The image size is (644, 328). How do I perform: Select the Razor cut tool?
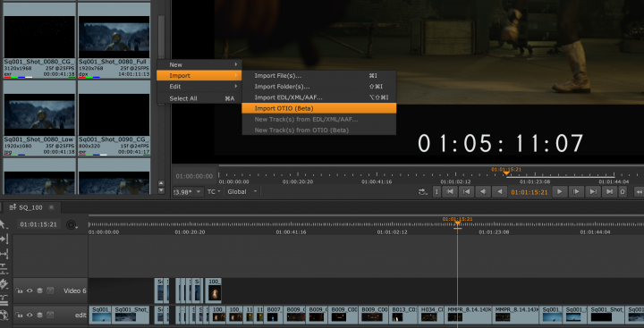pyautogui.click(x=4, y=284)
